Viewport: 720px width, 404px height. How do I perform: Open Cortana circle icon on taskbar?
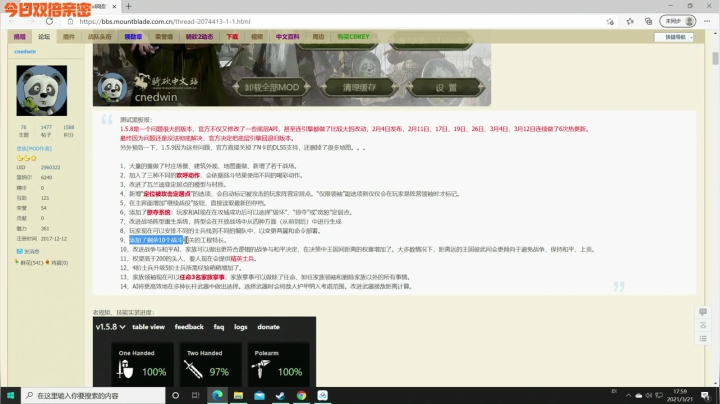point(175,395)
